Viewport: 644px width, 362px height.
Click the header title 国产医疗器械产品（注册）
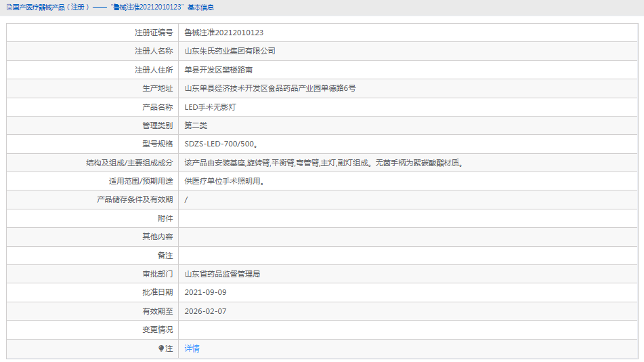(x=51, y=7)
